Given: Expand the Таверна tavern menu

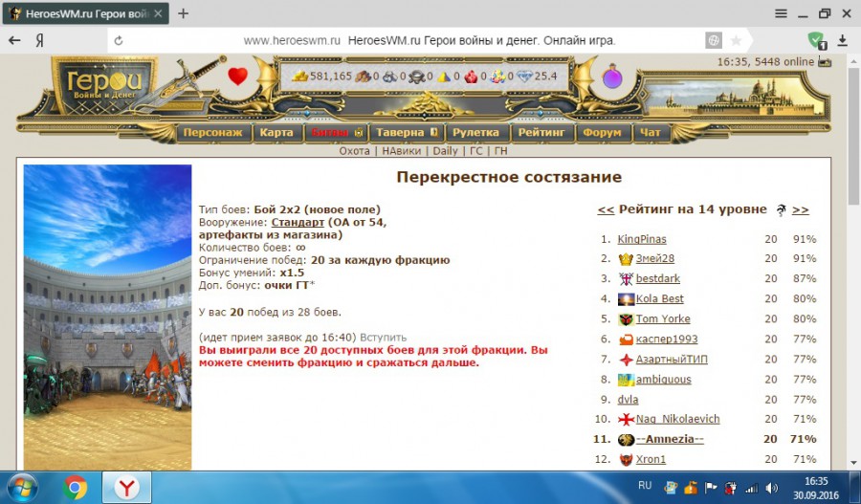Looking at the screenshot, I should click(406, 133).
